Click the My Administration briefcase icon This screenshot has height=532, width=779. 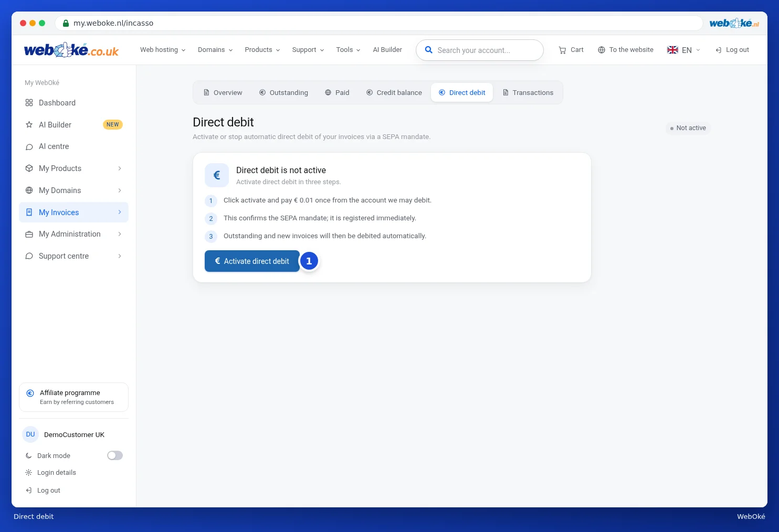[29, 235]
